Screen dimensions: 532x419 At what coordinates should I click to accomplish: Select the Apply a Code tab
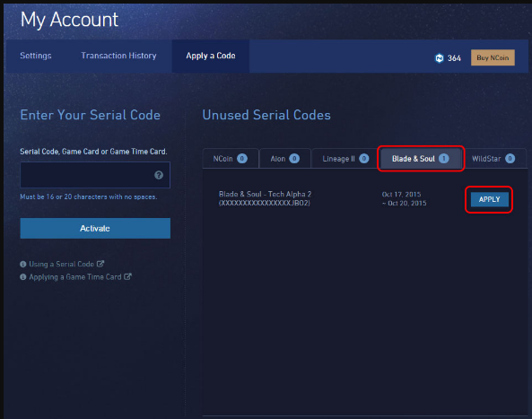(x=211, y=56)
